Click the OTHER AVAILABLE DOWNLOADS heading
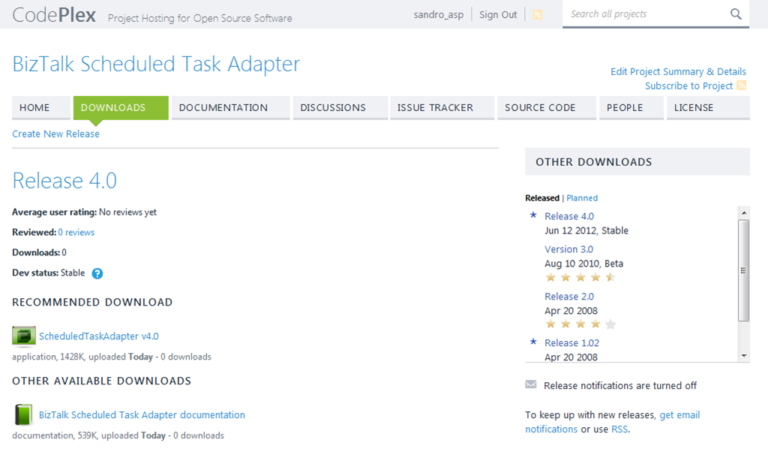The height and width of the screenshot is (458, 768). [101, 381]
